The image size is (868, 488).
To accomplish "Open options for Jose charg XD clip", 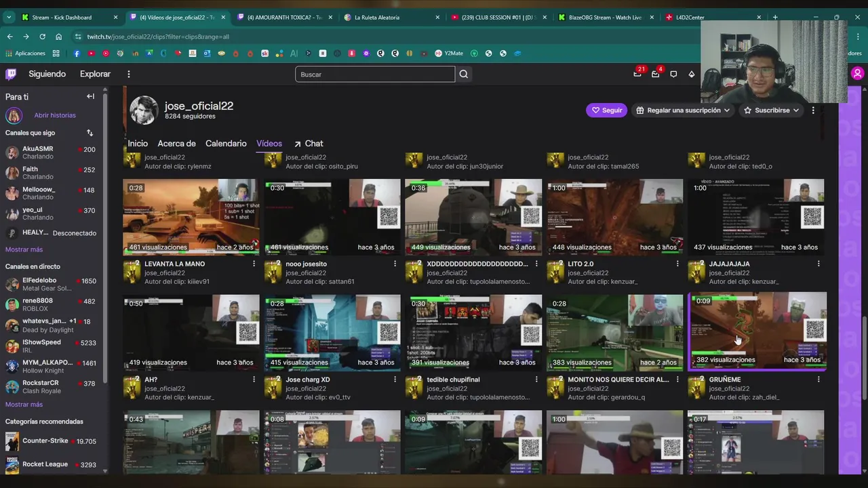I will pyautogui.click(x=395, y=380).
